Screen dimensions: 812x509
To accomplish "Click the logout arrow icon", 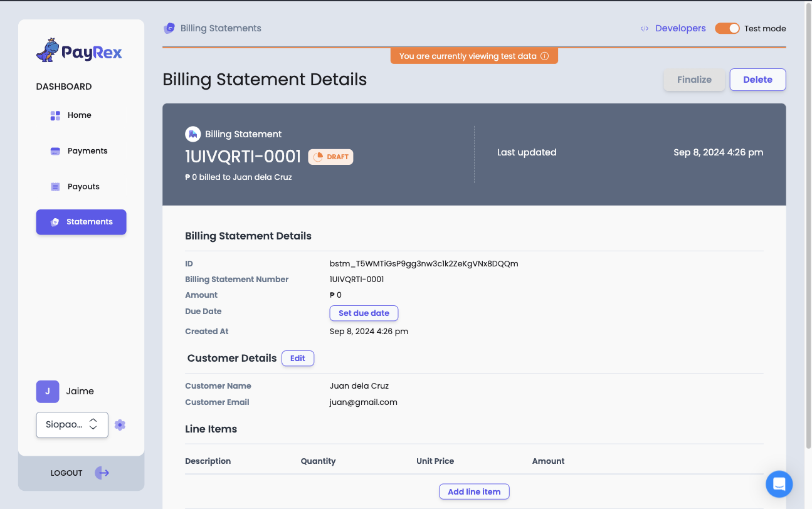I will click(x=102, y=473).
